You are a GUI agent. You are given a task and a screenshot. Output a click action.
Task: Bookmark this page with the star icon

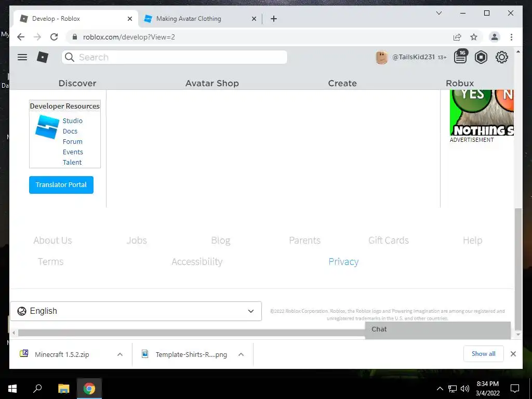pyautogui.click(x=474, y=37)
